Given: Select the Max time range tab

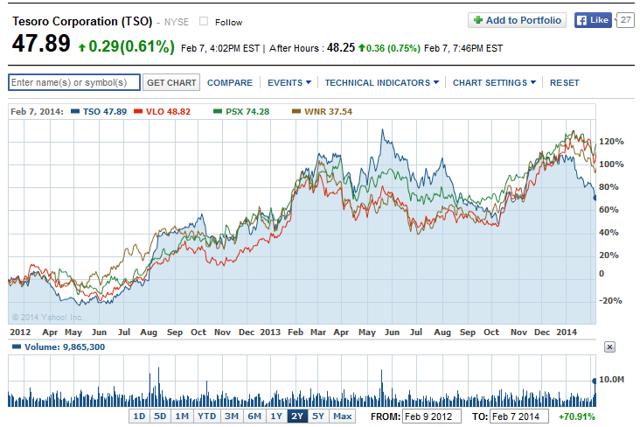Looking at the screenshot, I should [342, 416].
